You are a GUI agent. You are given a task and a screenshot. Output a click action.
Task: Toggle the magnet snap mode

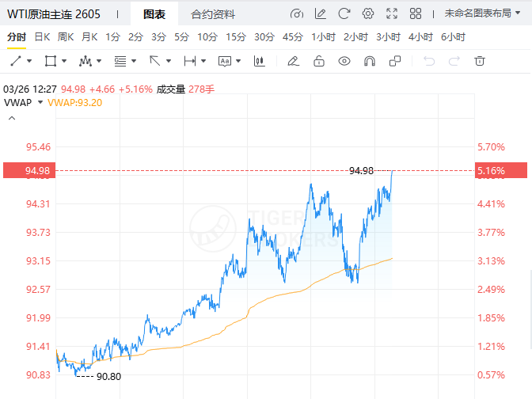(x=369, y=61)
